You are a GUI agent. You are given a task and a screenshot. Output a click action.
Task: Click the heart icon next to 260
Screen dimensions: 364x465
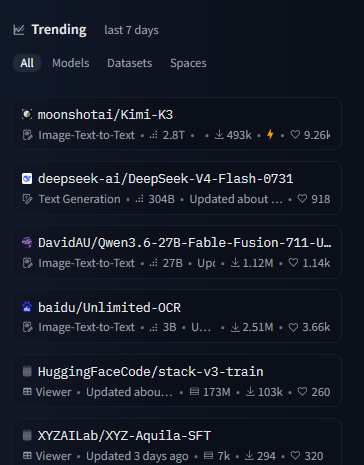point(302,391)
